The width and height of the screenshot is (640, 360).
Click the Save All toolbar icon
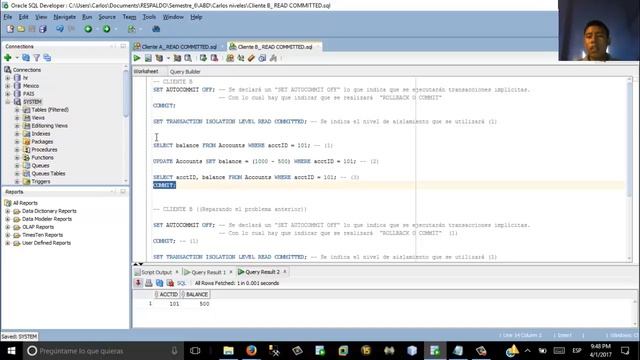click(x=42, y=29)
